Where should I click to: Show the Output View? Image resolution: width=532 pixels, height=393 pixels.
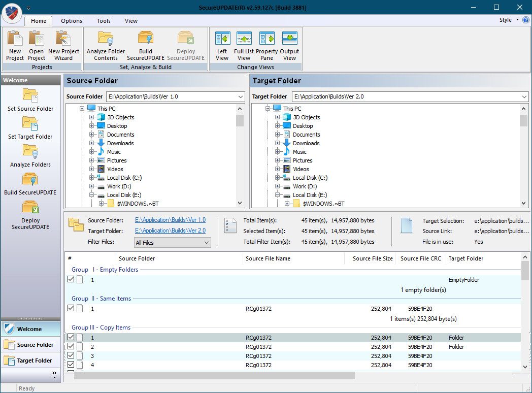(289, 46)
